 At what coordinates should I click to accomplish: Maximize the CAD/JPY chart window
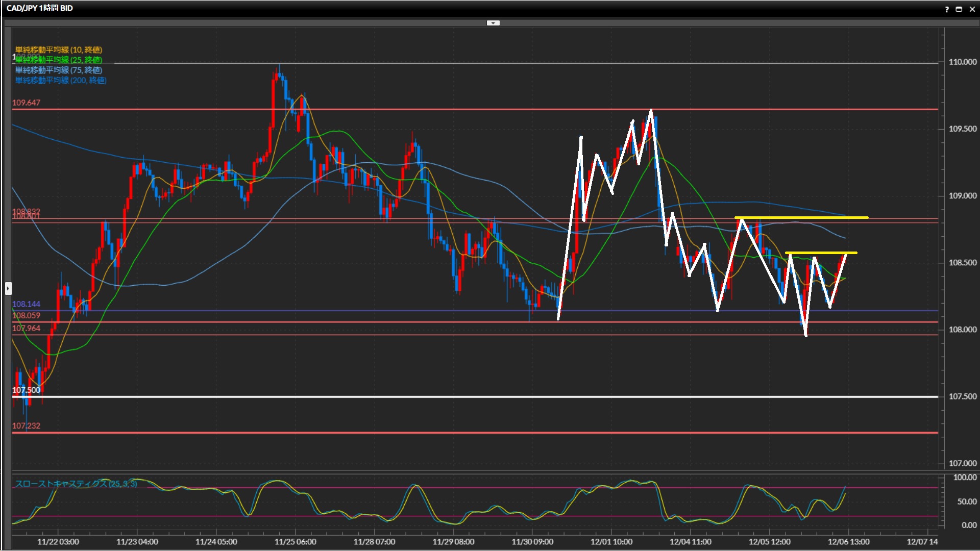point(959,9)
